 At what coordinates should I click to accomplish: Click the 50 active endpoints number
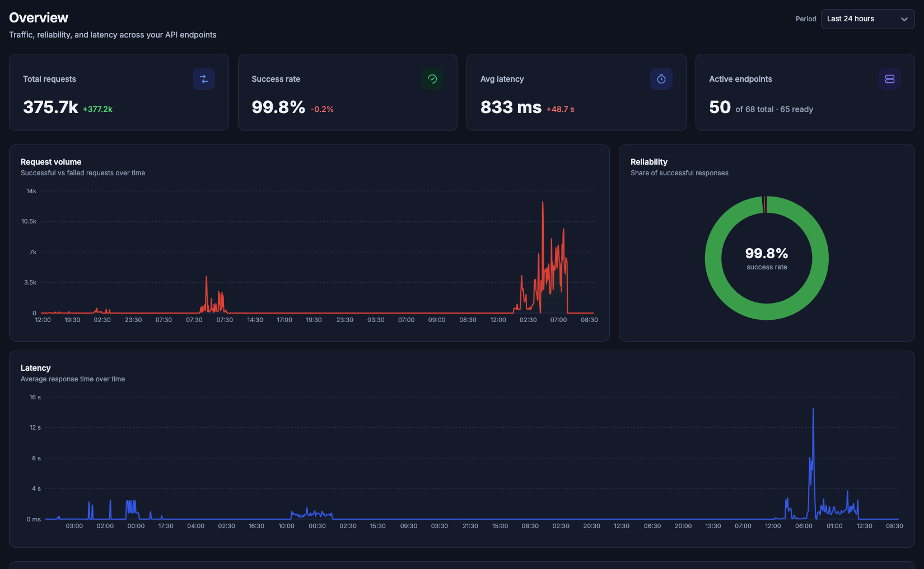coord(720,107)
